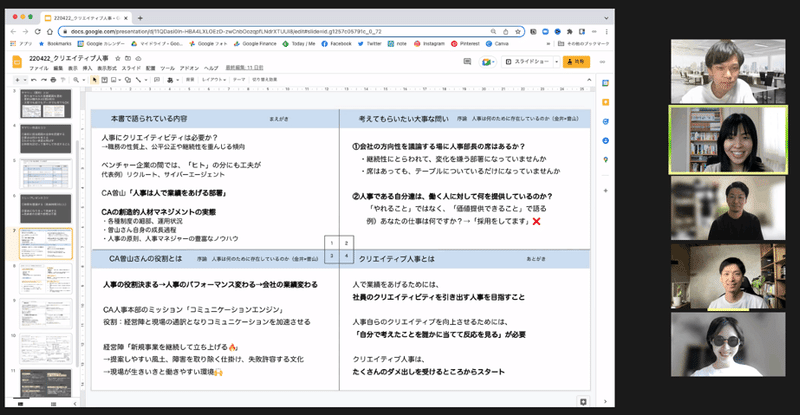Open the line type dropdown arrow

tap(145, 80)
